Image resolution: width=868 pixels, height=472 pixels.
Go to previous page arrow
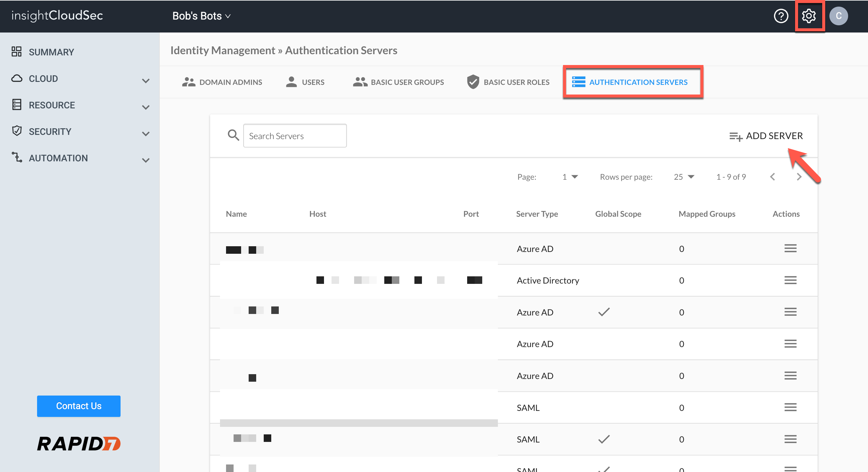point(773,177)
